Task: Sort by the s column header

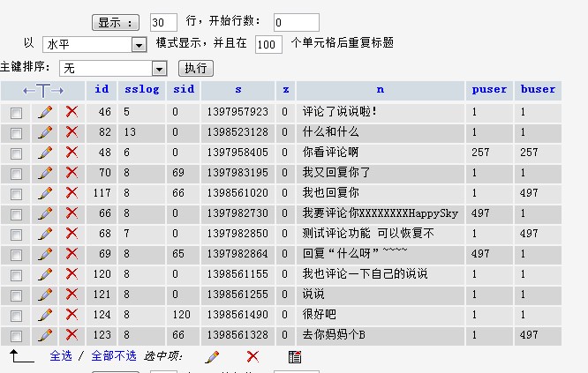Action: pos(238,90)
